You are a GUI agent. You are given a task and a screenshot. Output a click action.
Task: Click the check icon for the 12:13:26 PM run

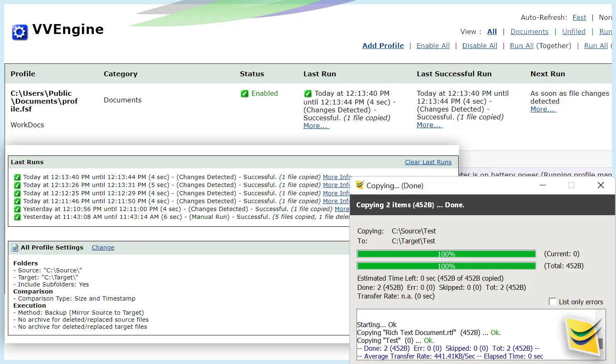tap(17, 185)
